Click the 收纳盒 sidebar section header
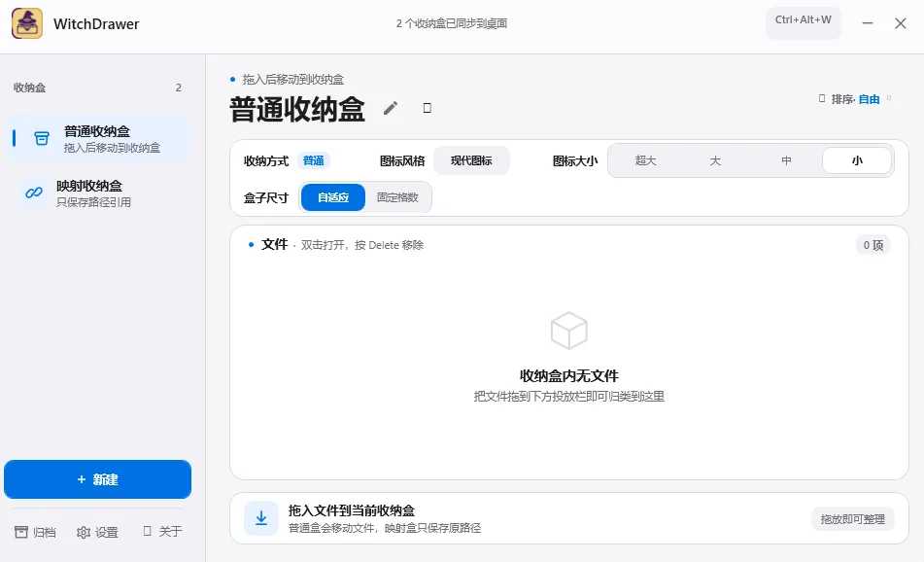The width and height of the screenshot is (924, 562). [29, 88]
